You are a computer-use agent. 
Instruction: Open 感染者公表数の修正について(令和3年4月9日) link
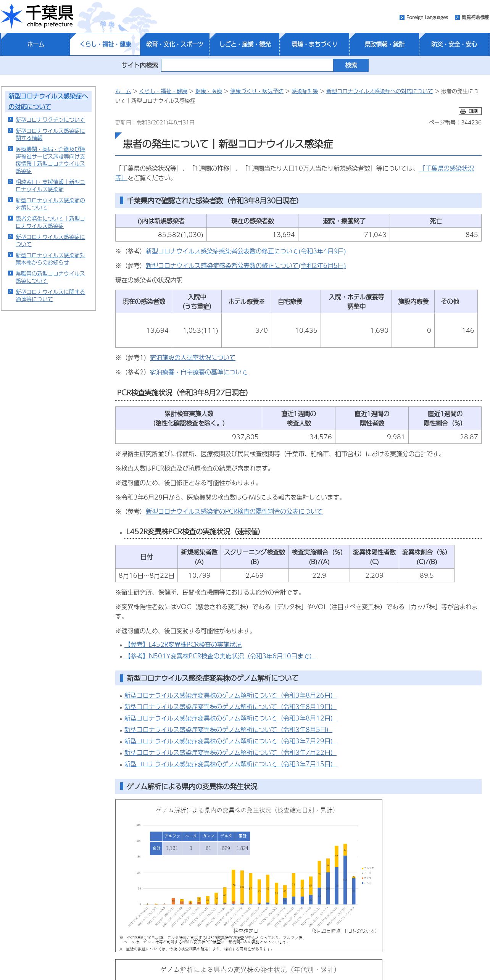pos(246,251)
